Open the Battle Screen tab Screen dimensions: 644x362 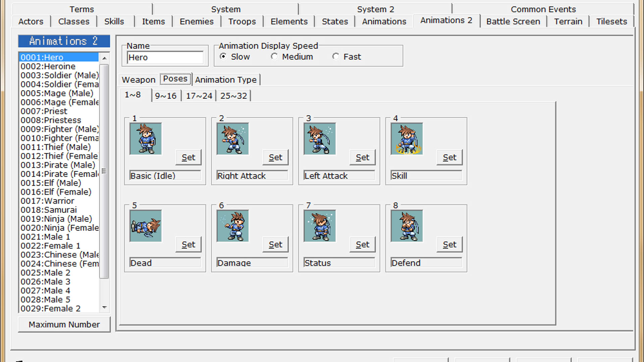tap(513, 21)
